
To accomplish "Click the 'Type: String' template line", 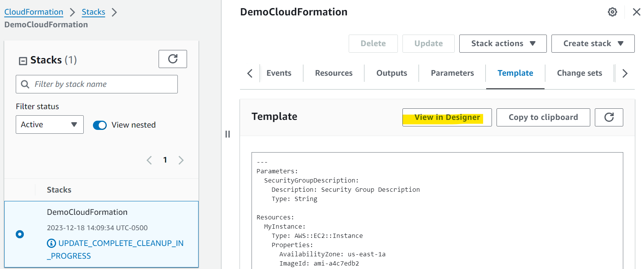I will click(295, 199).
